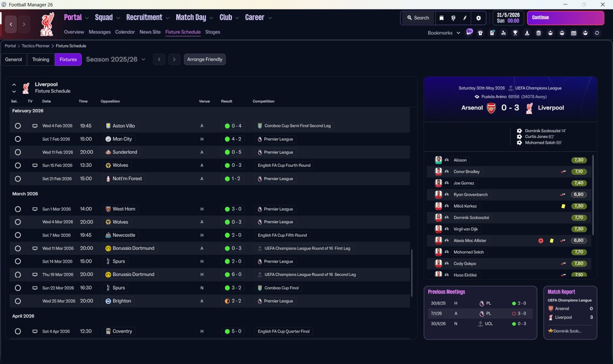Select the Man City fixture radio button
The image size is (613, 364).
coord(18,139)
